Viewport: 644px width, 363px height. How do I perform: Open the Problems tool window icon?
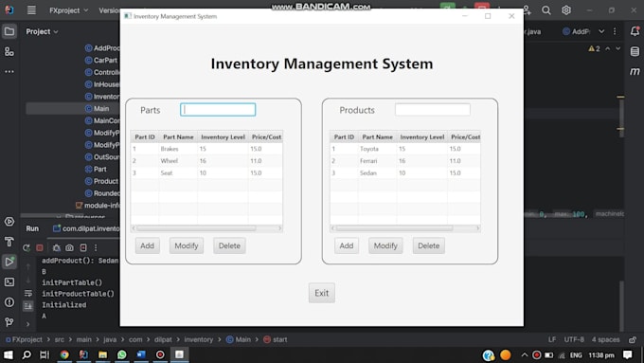tap(9, 302)
